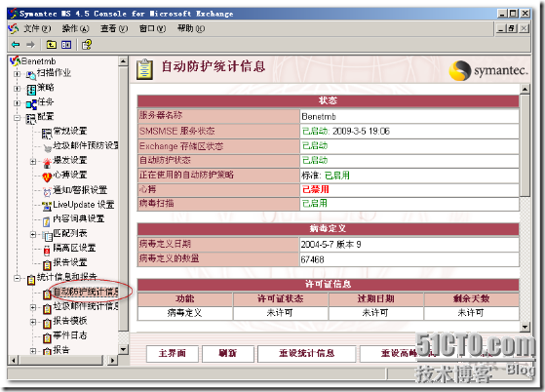Click the 报告模板 icon
This screenshot has height=392, width=545.
click(47, 323)
